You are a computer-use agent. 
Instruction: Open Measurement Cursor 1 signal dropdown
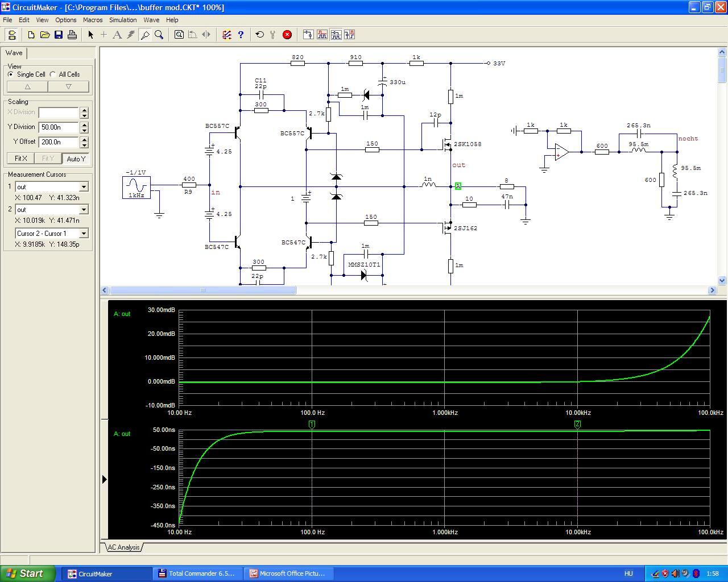(x=84, y=187)
